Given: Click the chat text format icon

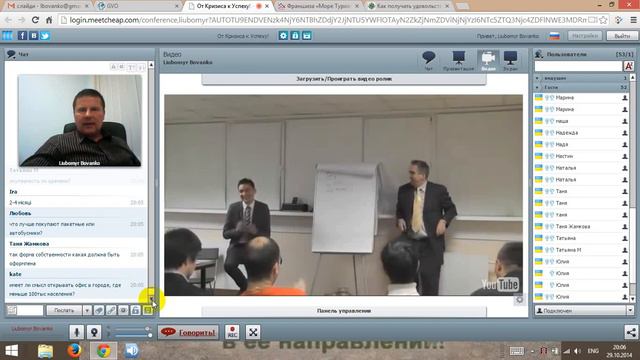Looking at the screenshot, I should click(12, 311).
